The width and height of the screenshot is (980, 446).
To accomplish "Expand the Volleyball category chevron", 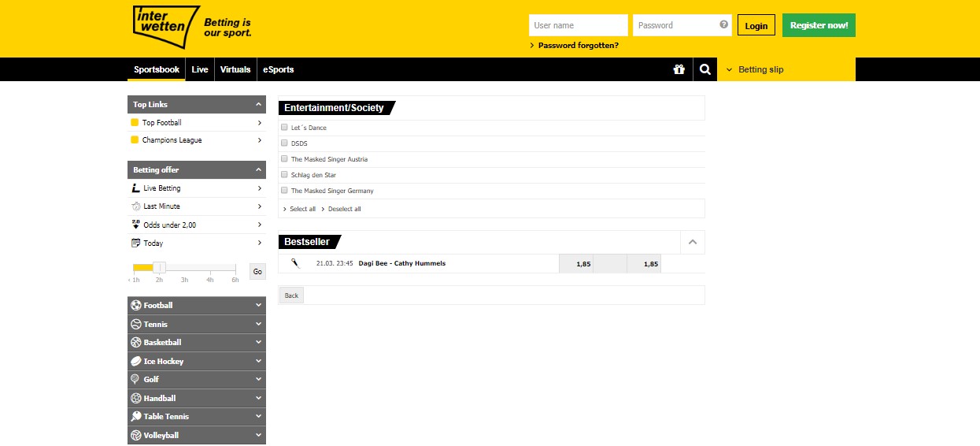I will click(x=258, y=435).
